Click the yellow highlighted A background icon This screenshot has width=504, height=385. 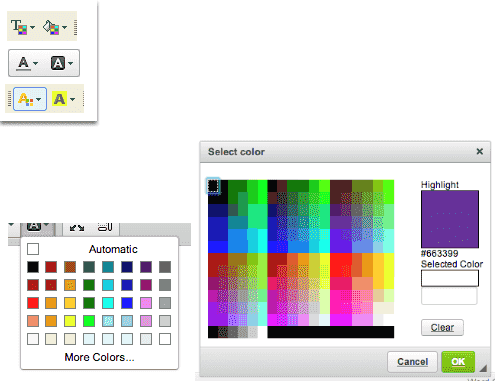(59, 99)
